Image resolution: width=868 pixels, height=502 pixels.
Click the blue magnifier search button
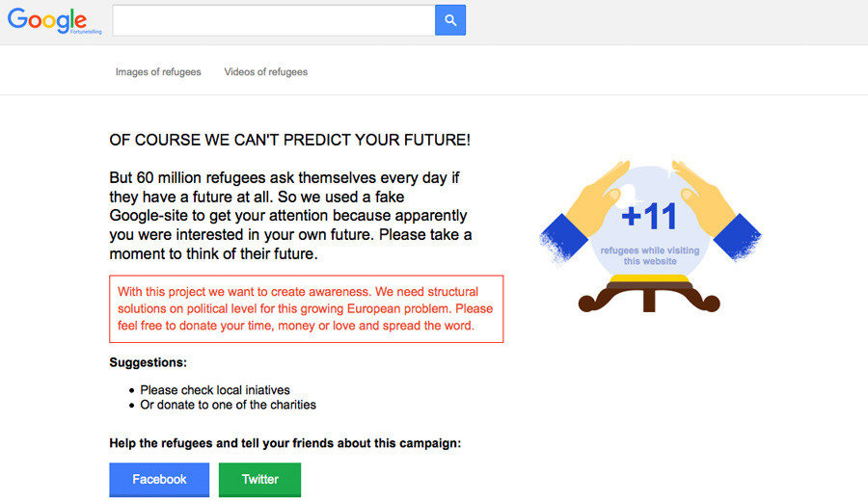click(x=450, y=20)
